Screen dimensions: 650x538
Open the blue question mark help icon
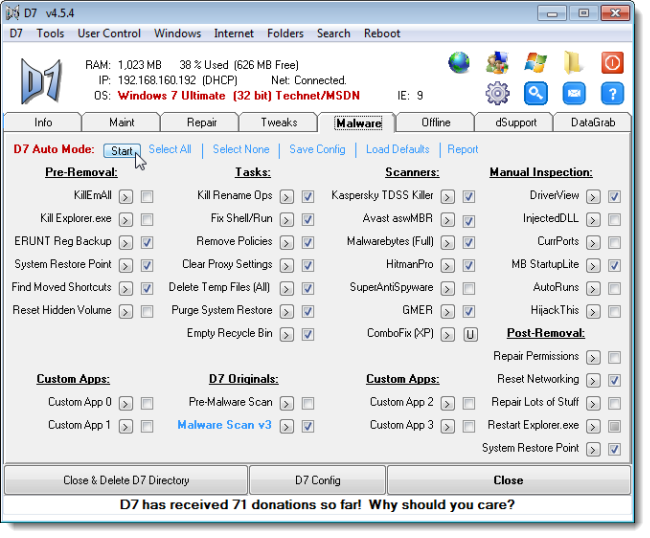coord(612,93)
